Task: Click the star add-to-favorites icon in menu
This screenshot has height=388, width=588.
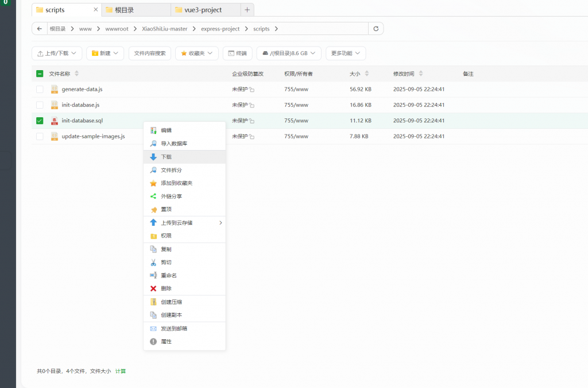Action: (153, 183)
